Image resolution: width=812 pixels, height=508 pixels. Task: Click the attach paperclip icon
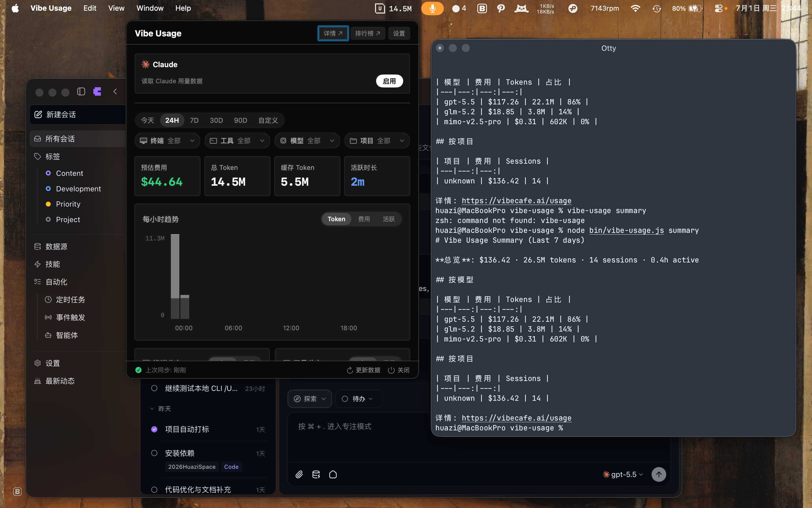299,474
